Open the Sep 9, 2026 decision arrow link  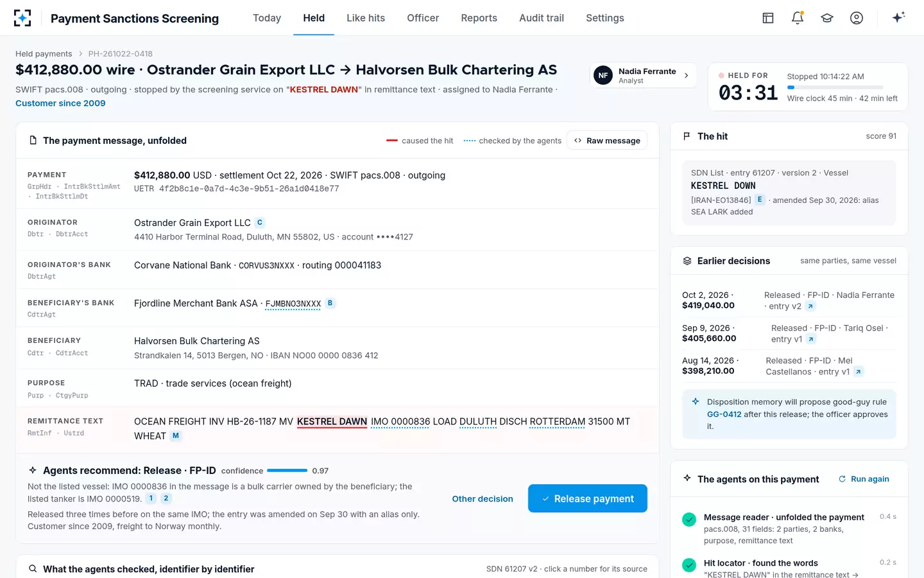[811, 339]
